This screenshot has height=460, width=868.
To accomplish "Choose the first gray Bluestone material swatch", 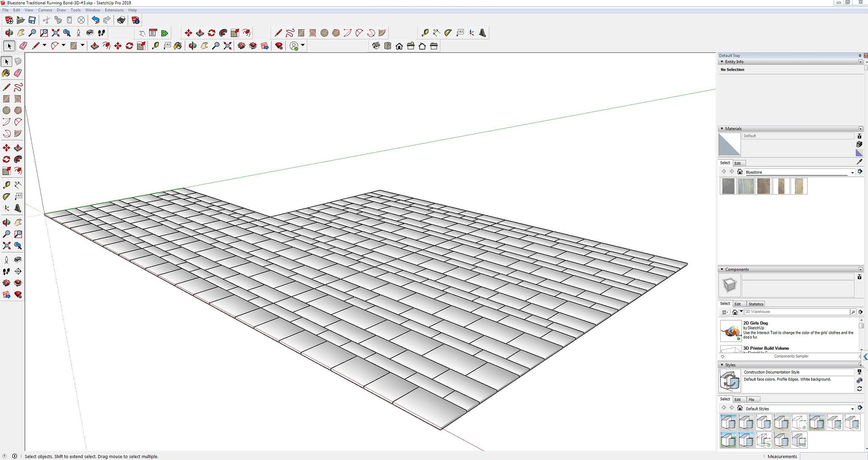I will click(728, 186).
